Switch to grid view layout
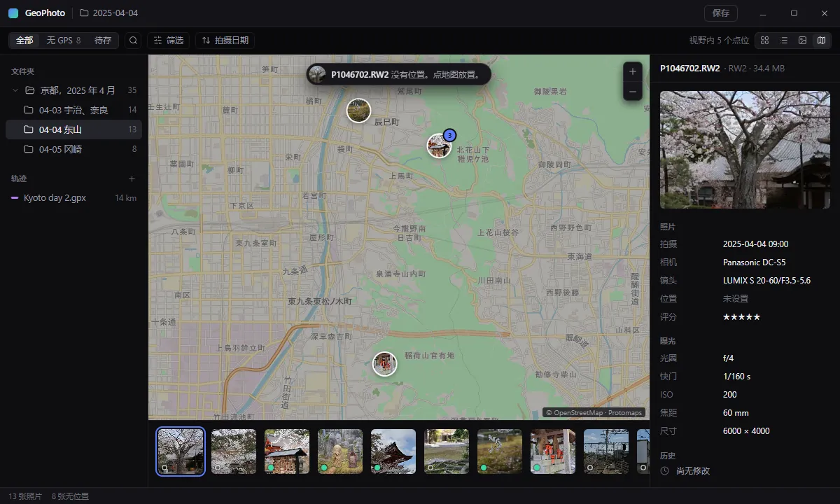 (764, 41)
